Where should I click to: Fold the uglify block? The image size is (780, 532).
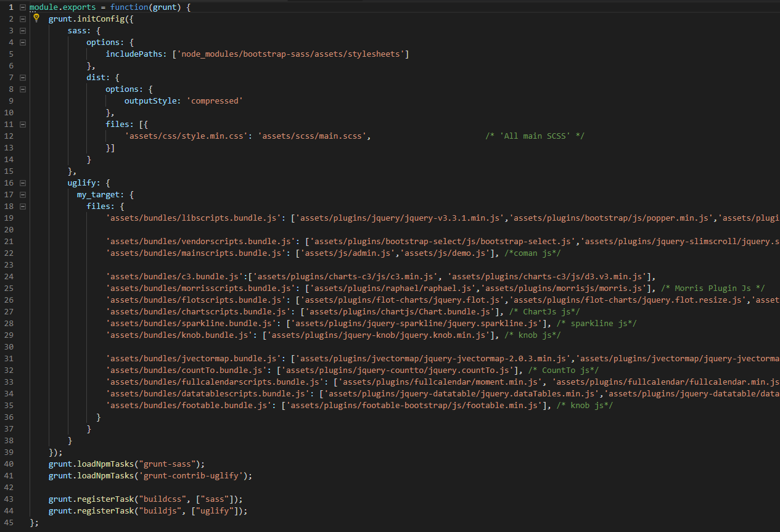(x=23, y=183)
